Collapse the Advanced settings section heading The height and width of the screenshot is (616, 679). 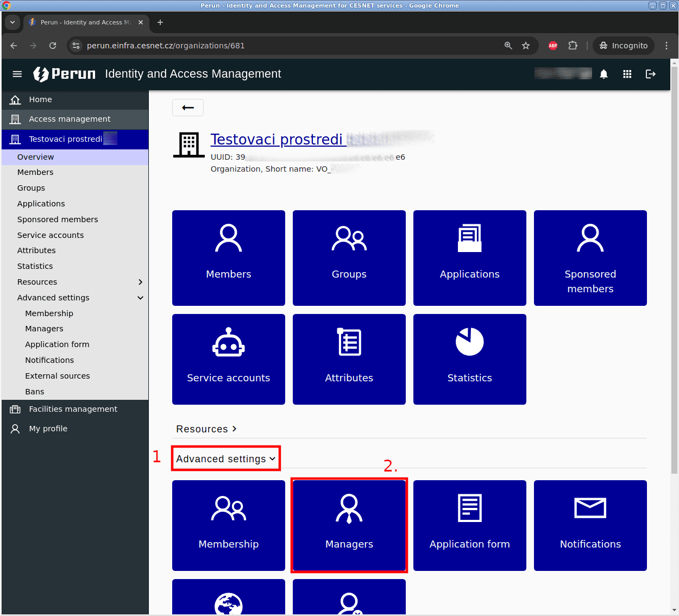tap(225, 459)
